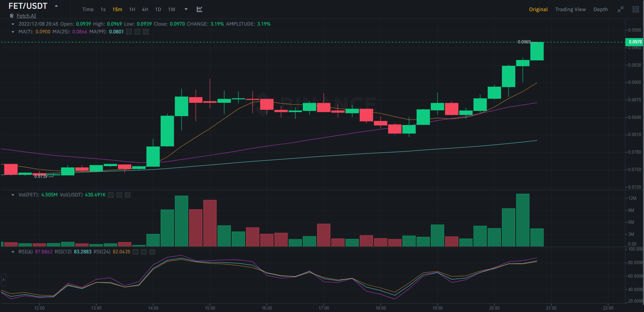The image size is (644, 312).
Task: Switch interval to 4H
Action: click(x=145, y=9)
